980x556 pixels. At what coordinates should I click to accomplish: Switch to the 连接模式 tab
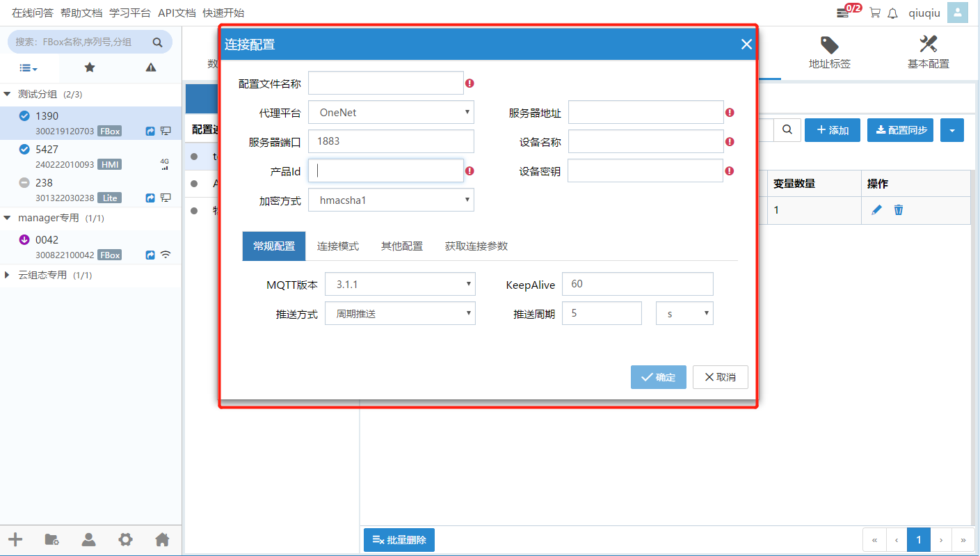[x=338, y=246]
